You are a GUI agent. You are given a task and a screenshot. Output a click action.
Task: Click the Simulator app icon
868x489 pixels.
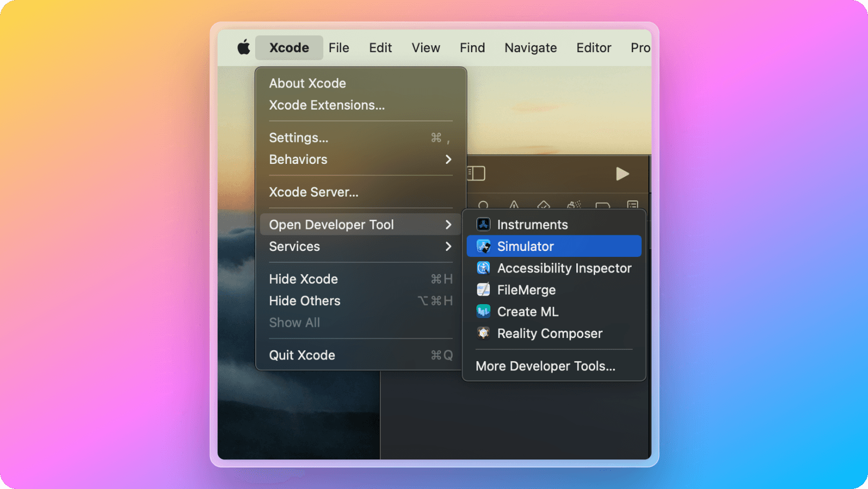[x=483, y=246]
